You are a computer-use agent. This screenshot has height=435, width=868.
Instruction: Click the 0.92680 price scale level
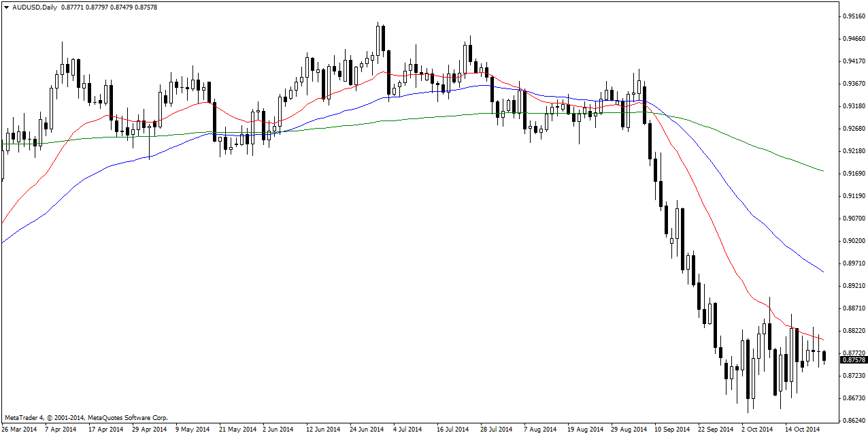coord(853,129)
